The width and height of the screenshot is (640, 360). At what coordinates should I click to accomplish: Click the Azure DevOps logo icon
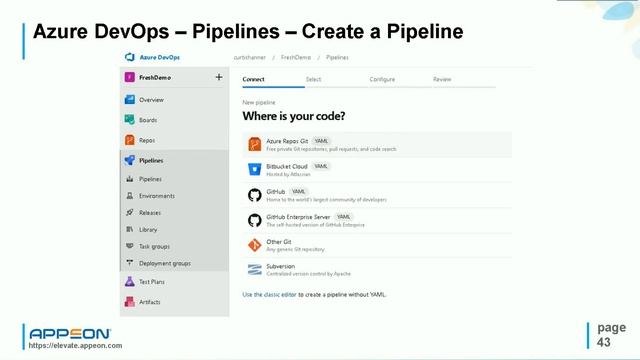129,57
